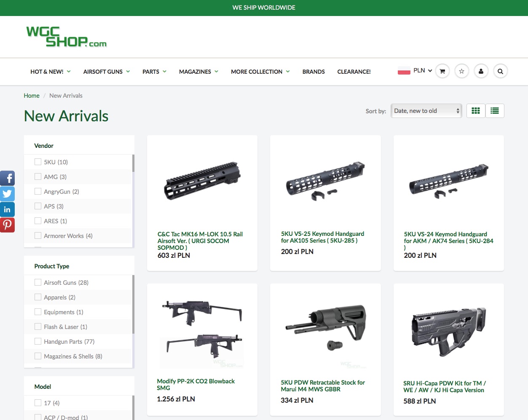Share page on Facebook

click(7, 178)
